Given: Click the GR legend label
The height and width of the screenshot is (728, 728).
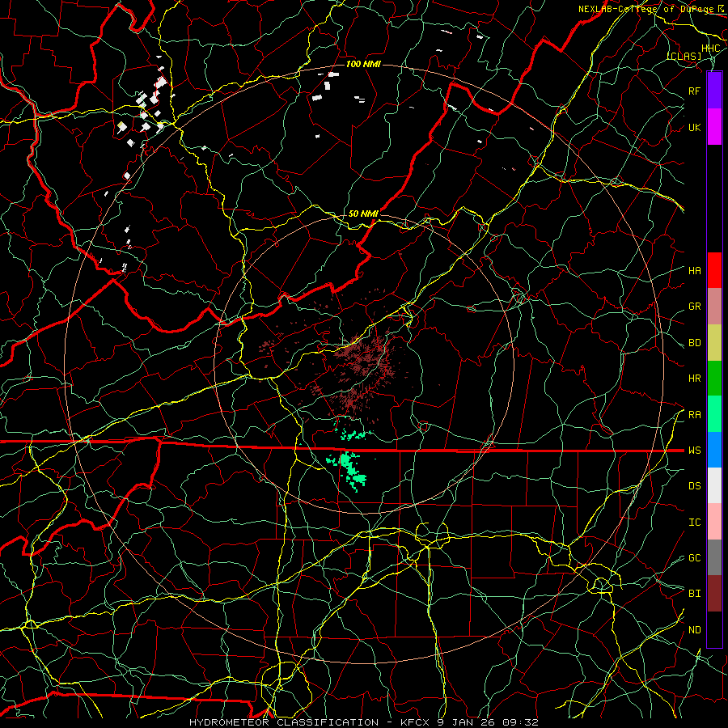Looking at the screenshot, I should point(694,307).
